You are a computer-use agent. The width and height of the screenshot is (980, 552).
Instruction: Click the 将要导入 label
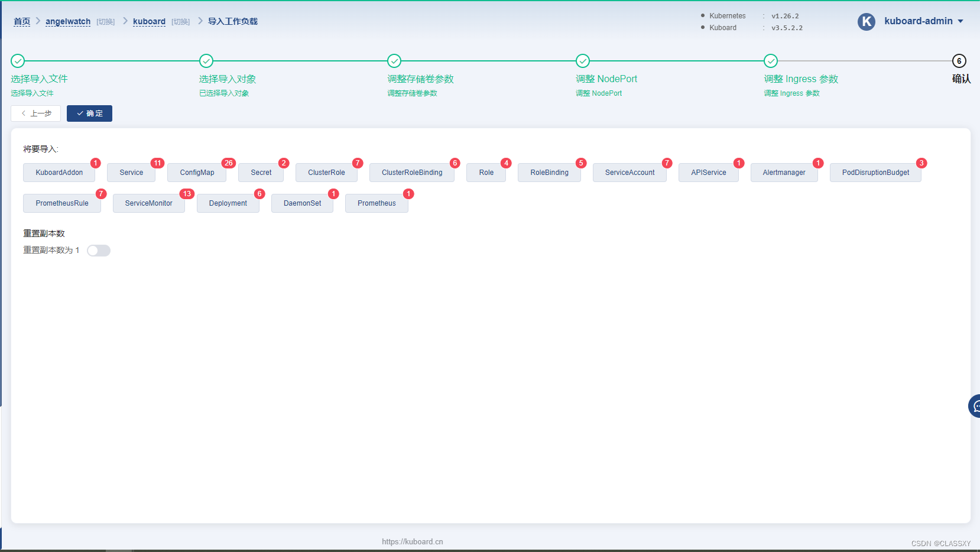41,149
